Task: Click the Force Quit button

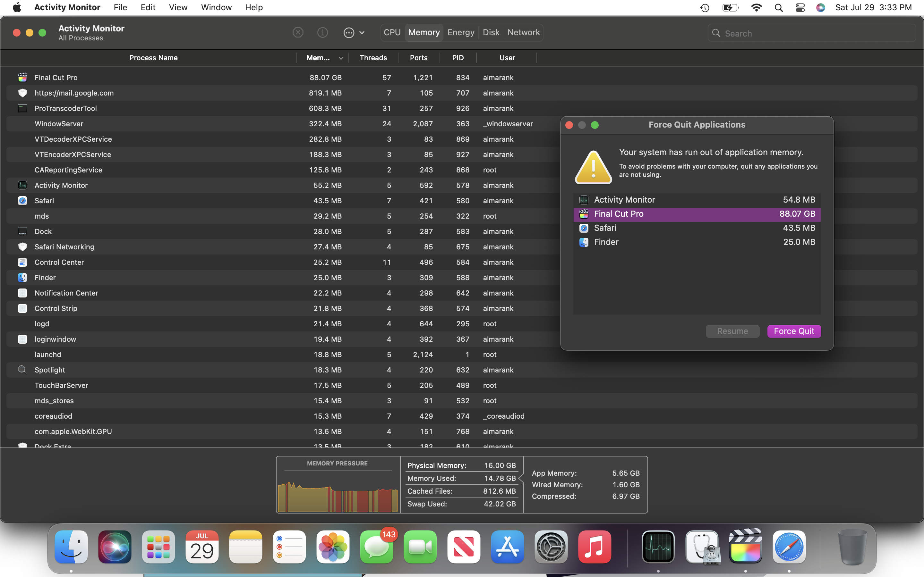Action: [x=794, y=331]
